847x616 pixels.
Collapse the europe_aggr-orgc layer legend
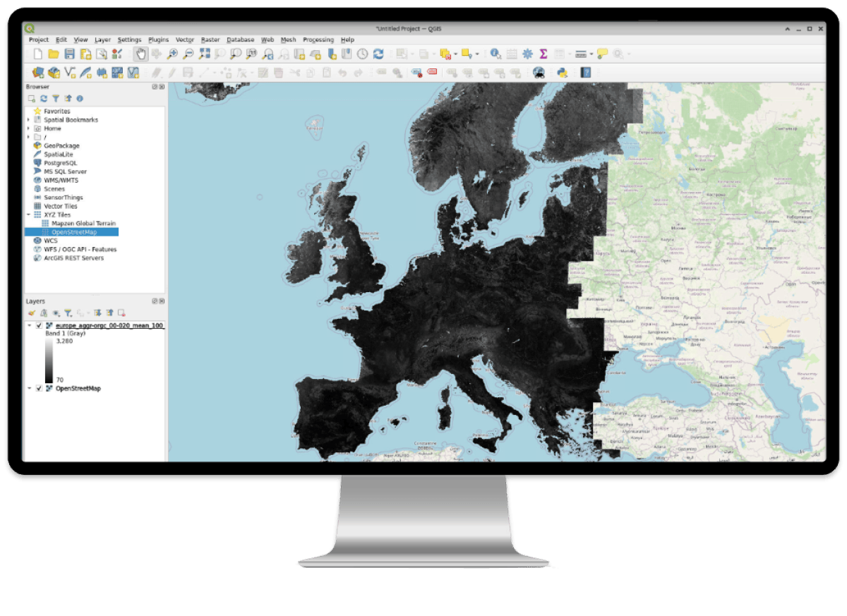click(29, 326)
